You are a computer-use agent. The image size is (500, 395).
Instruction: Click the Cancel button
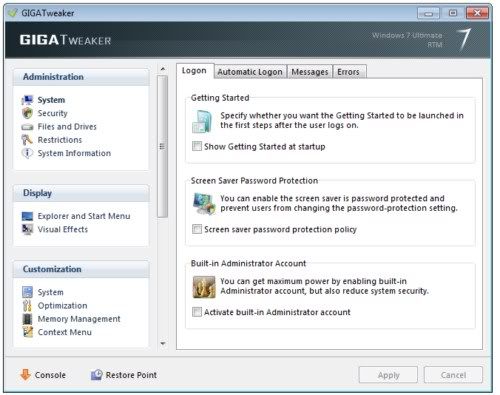(x=453, y=375)
